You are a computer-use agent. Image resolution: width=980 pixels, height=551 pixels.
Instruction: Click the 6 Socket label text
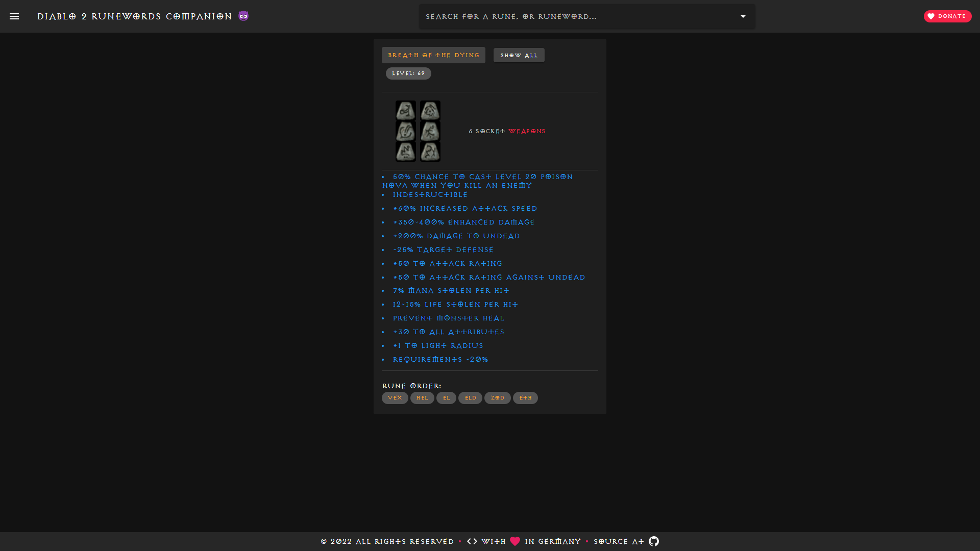click(486, 131)
